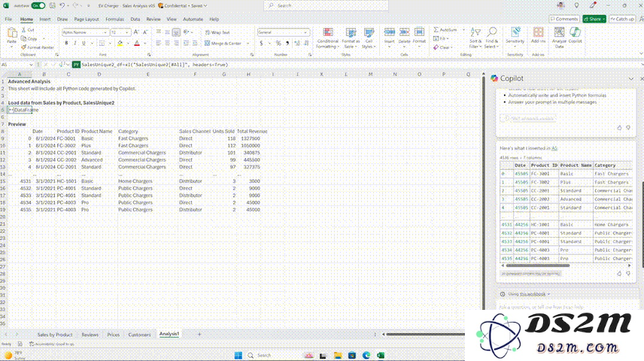Toggle Merge & Center
Screen dimensions: 644x361
[223, 43]
